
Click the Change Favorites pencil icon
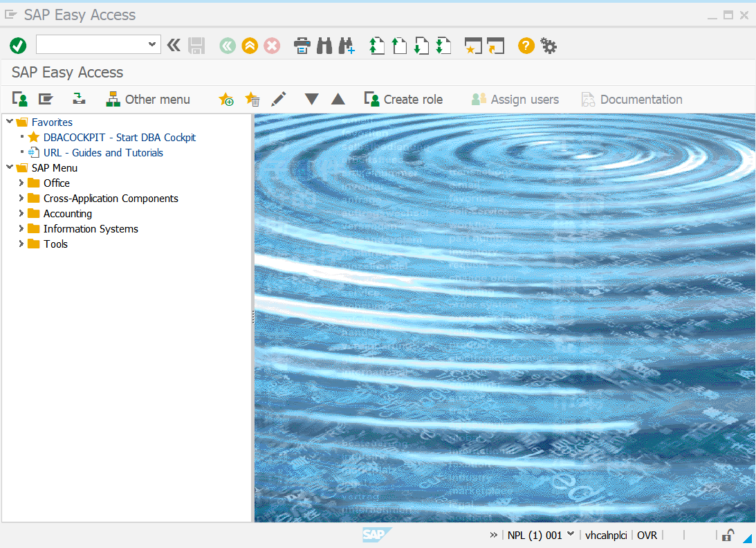tap(279, 99)
